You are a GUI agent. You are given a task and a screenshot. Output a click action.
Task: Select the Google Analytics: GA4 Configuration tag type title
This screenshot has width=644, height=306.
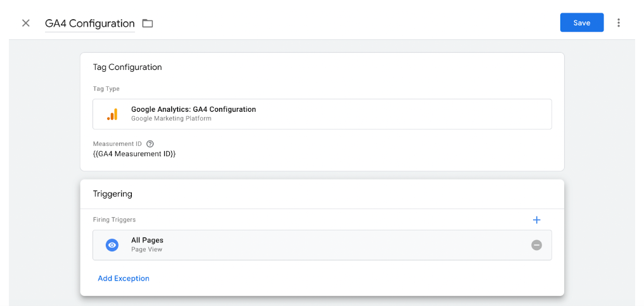coord(193,109)
